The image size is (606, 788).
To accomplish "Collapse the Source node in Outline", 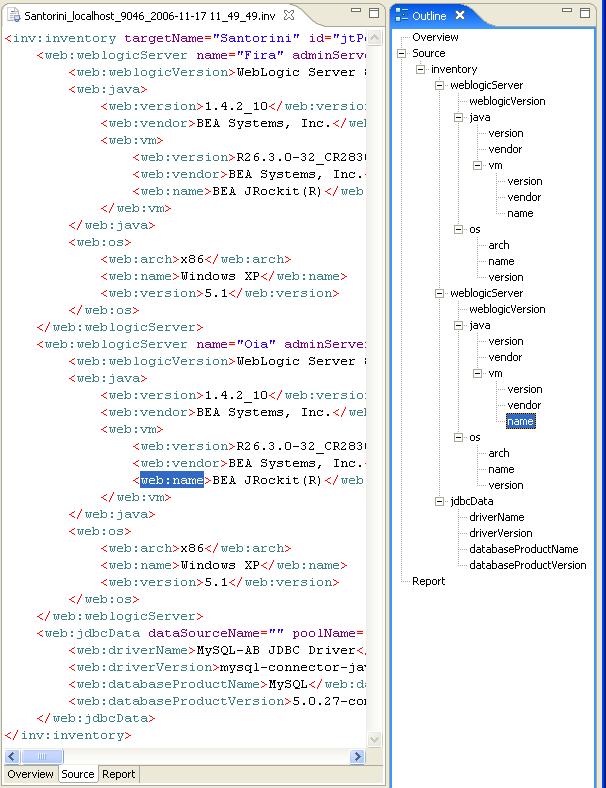I will pyautogui.click(x=401, y=53).
